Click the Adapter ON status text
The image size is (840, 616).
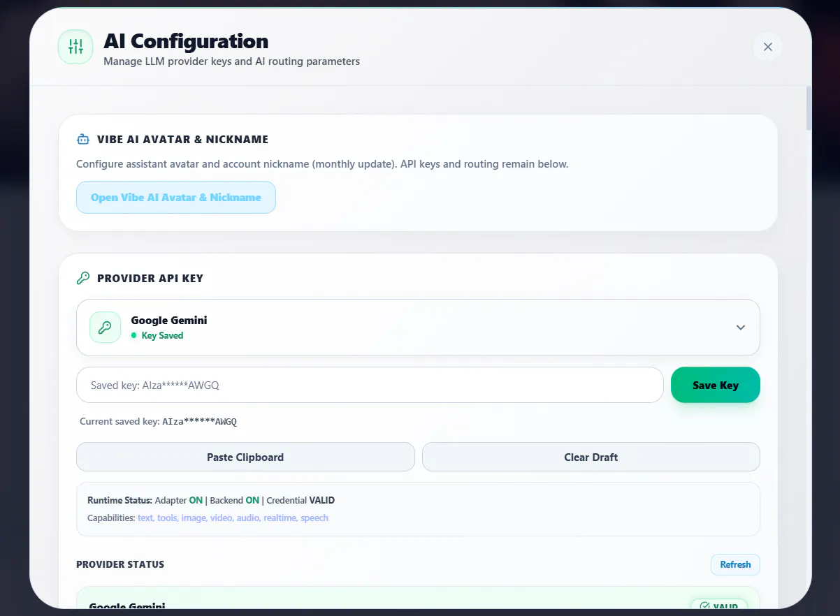179,500
